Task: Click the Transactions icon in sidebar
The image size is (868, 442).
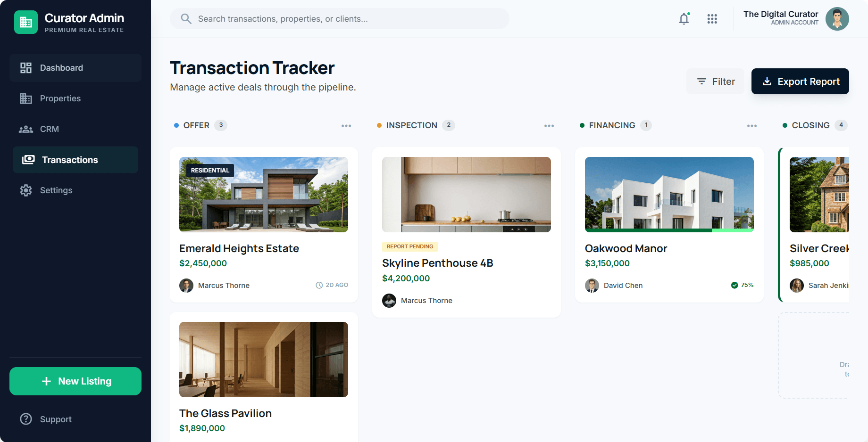Action: point(27,160)
